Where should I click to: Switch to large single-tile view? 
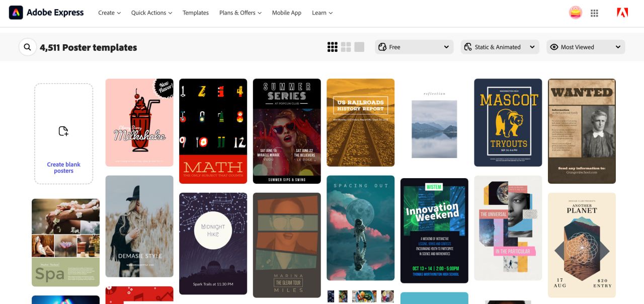coord(359,47)
